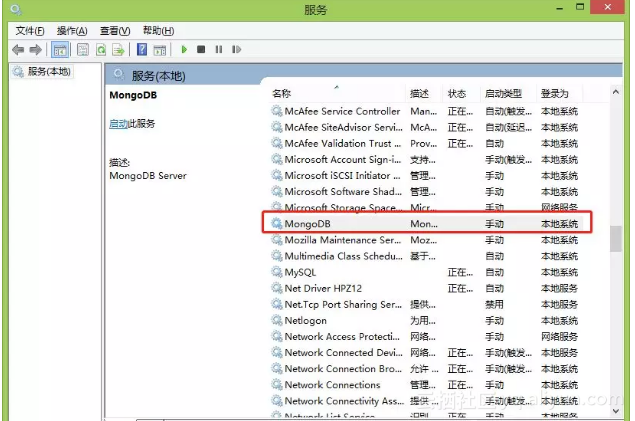This screenshot has height=421, width=635.
Task: Click the scrollbar up arrow
Action: pyautogui.click(x=616, y=92)
